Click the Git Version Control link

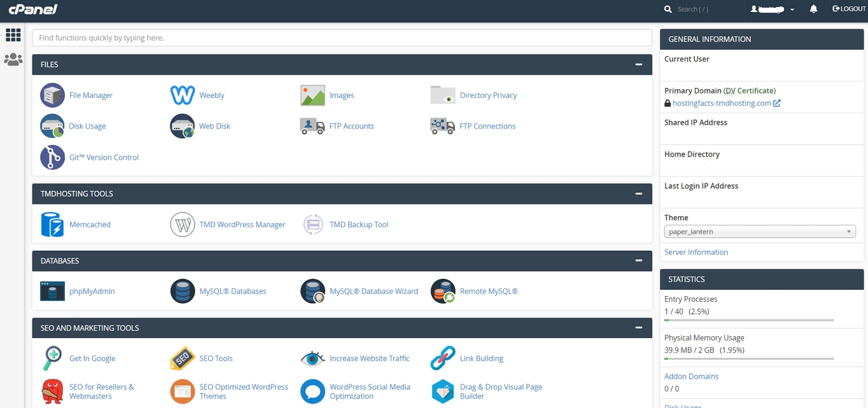click(104, 157)
